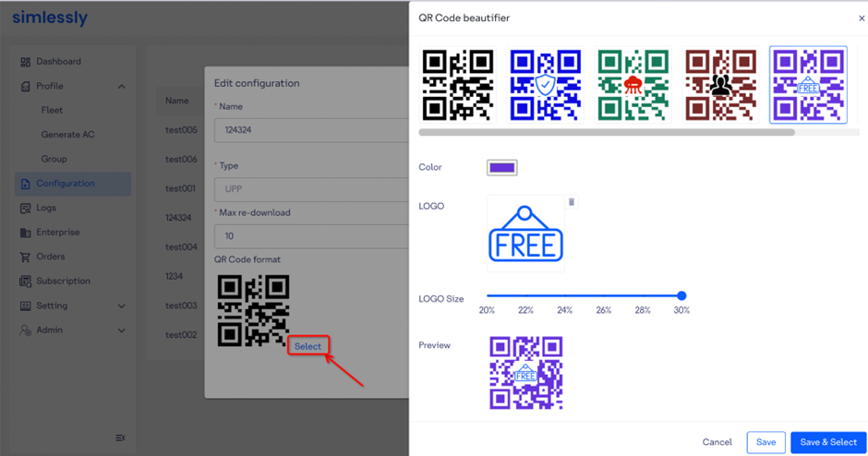Click the Subscription icon in sidebar

click(x=26, y=282)
